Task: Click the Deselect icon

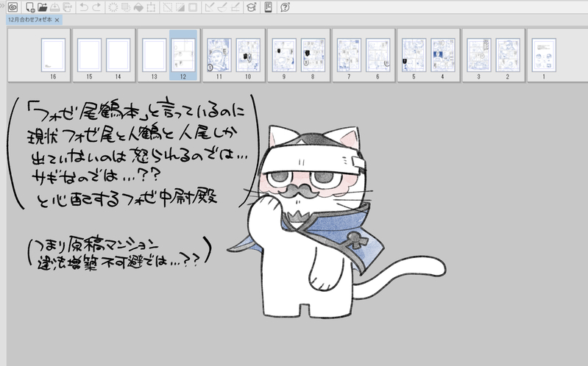Action: click(x=168, y=7)
